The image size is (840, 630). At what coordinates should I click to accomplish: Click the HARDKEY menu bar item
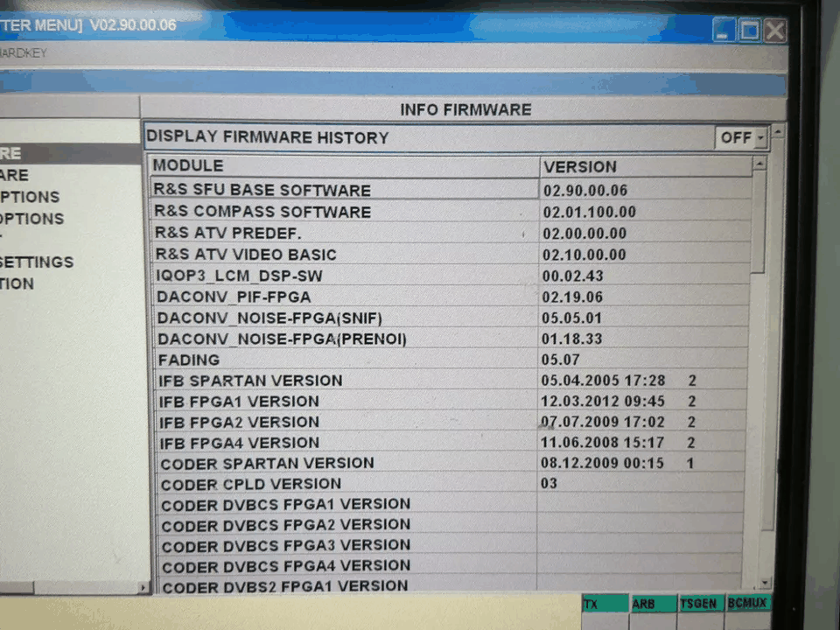coord(23,53)
